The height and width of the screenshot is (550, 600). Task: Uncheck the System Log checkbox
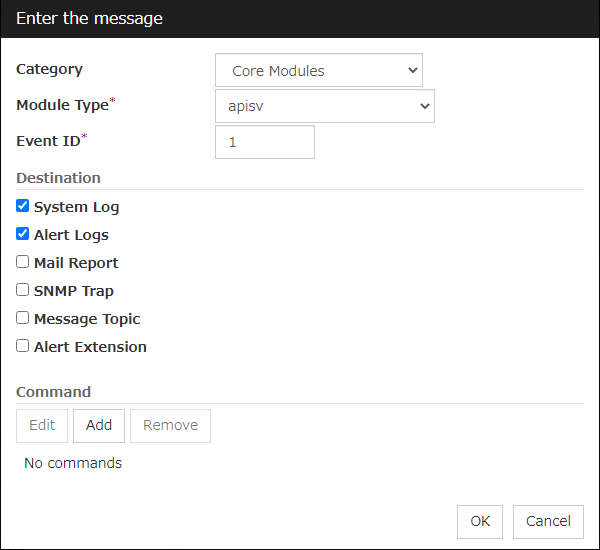23,207
